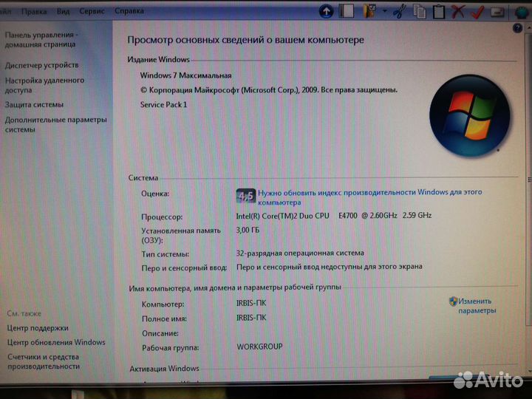Screen dimensions: 532x399
Task: Open Настройка удаленного доступа
Action: coord(44,85)
